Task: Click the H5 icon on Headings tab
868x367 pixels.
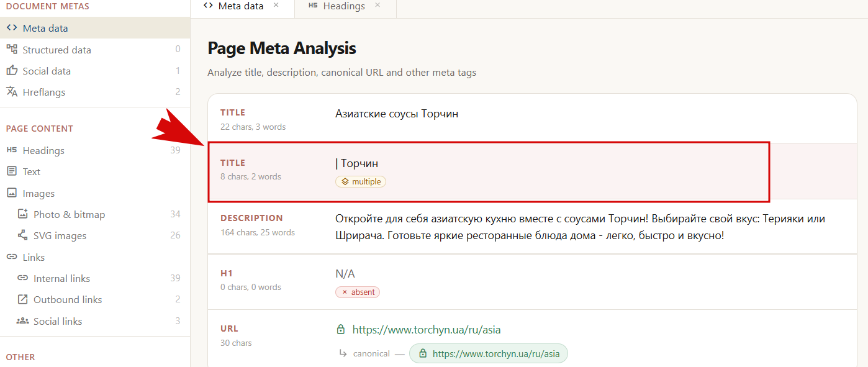Action: click(x=313, y=6)
